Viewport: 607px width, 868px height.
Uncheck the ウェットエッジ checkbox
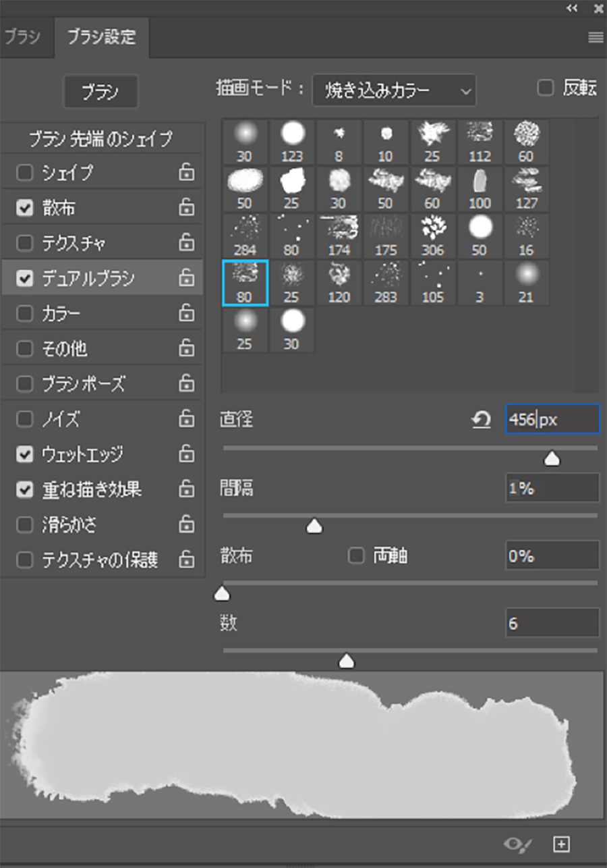(24, 454)
